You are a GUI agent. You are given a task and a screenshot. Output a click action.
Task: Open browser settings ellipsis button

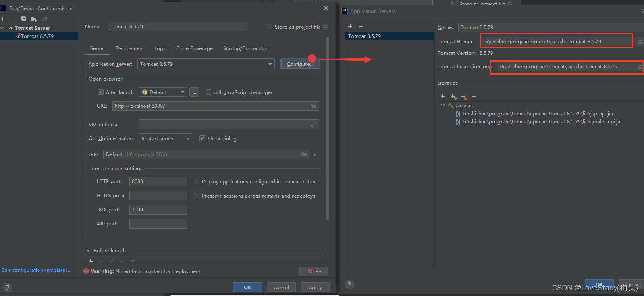point(194,92)
